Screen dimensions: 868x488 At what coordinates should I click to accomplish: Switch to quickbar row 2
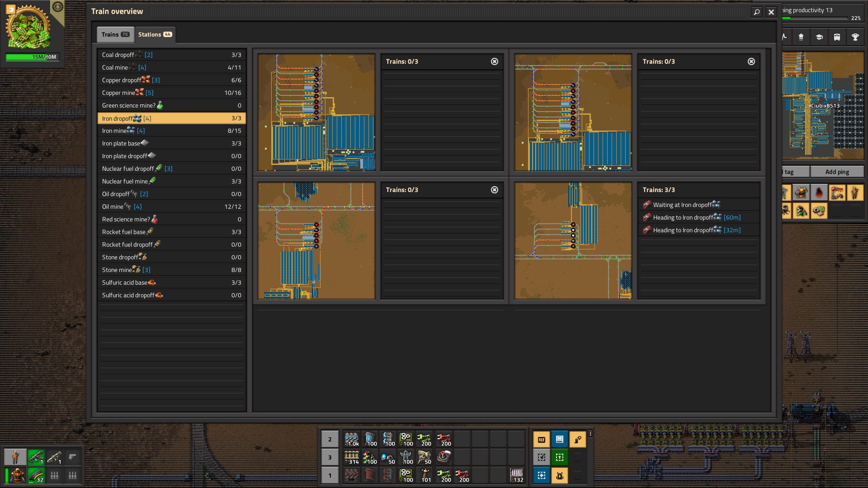pos(330,439)
